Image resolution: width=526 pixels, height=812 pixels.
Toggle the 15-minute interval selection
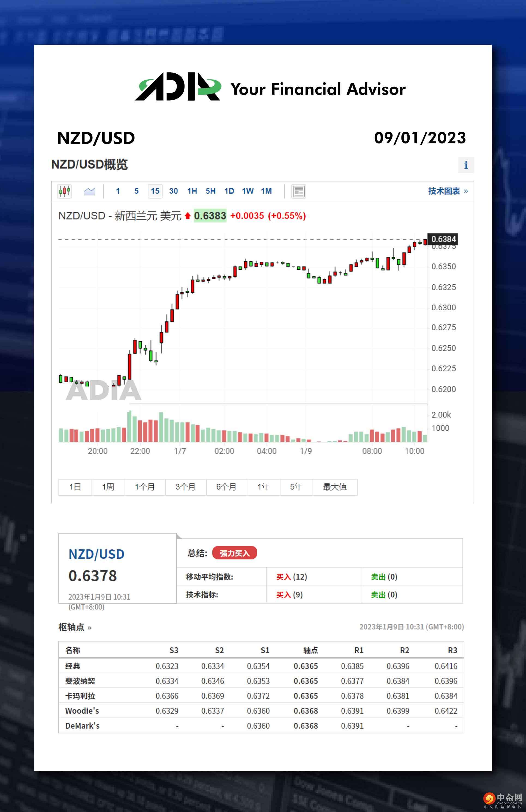(x=155, y=191)
